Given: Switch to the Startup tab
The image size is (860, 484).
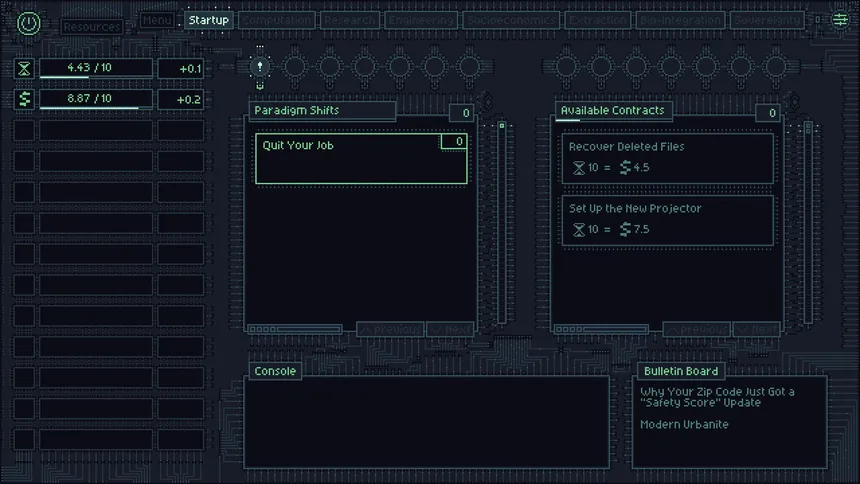Looking at the screenshot, I should click(208, 20).
